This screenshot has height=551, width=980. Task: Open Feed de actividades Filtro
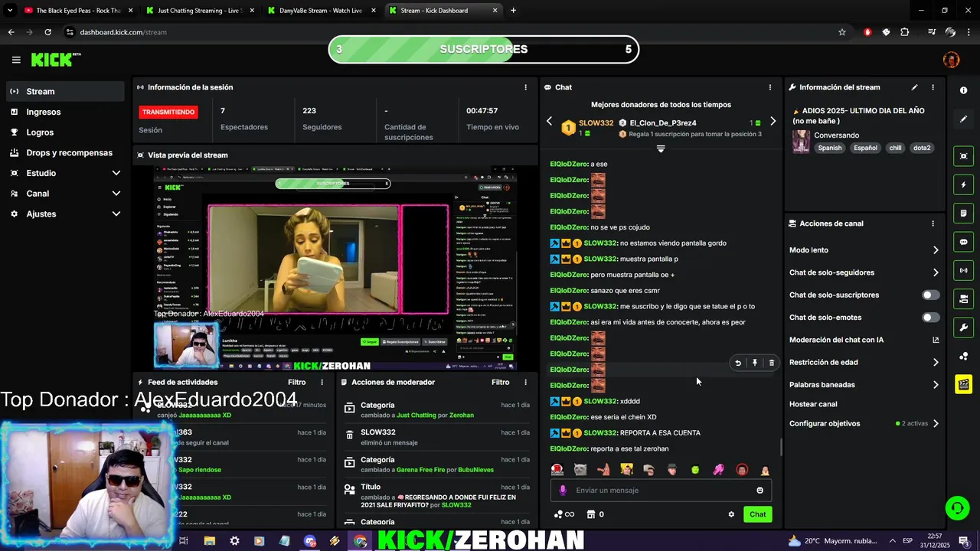(x=296, y=382)
